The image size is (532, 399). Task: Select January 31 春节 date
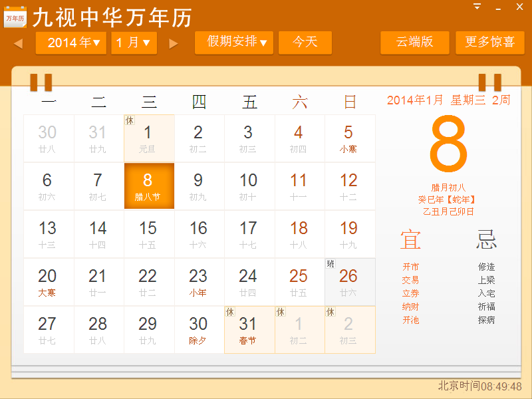(249, 330)
